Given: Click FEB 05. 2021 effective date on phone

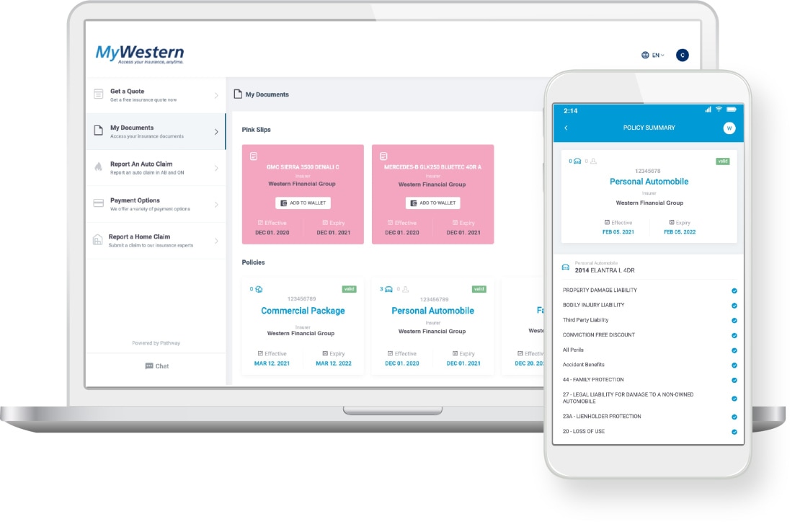Looking at the screenshot, I should 618,232.
